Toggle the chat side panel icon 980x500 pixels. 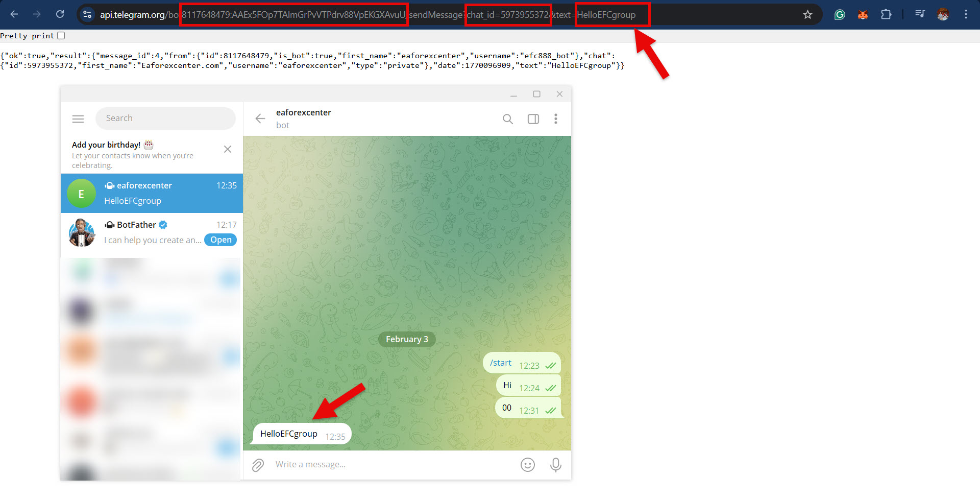coord(533,119)
